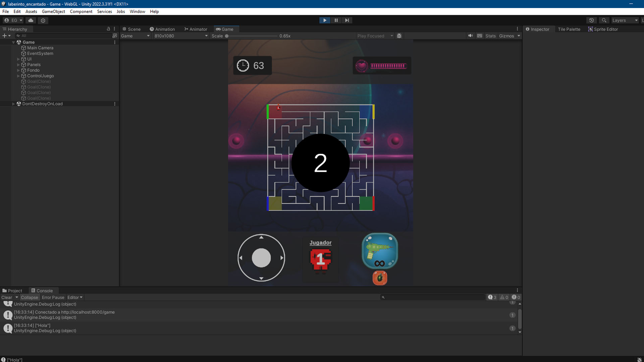Click the global search magnifier icon
This screenshot has width=644, height=362.
pyautogui.click(x=604, y=20)
